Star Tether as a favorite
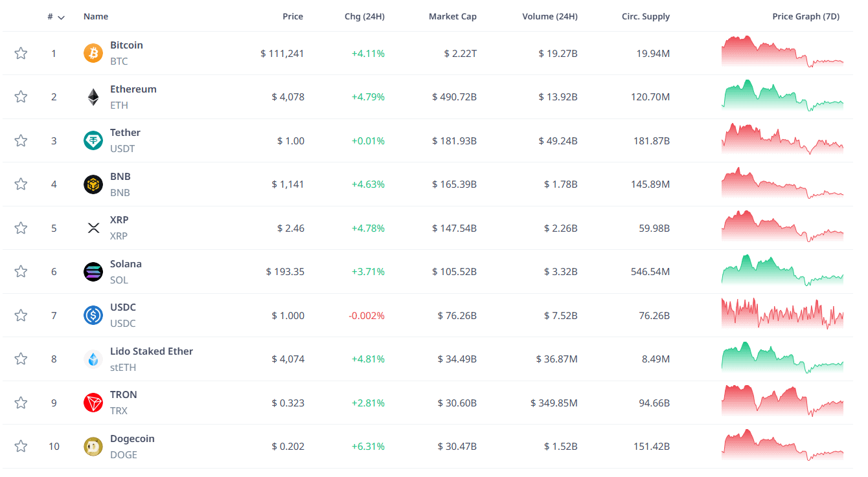 coord(21,140)
